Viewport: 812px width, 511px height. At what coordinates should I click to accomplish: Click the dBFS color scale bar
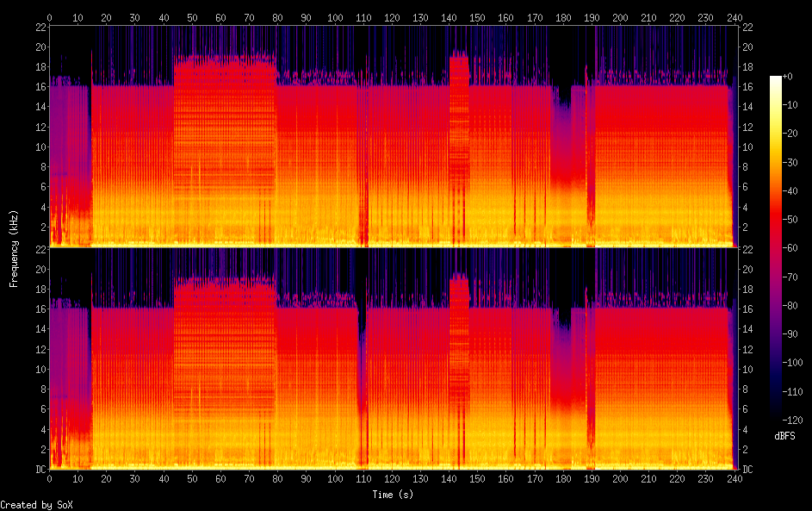775,247
